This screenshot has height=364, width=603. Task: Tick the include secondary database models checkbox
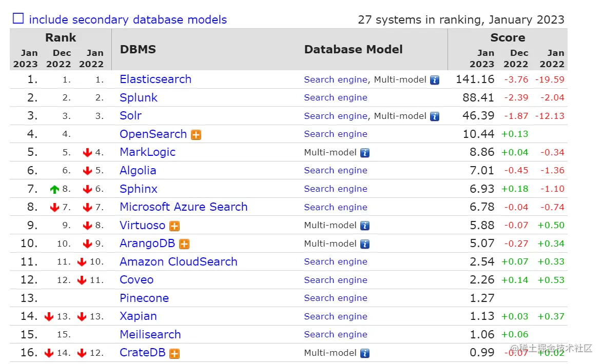pos(18,18)
